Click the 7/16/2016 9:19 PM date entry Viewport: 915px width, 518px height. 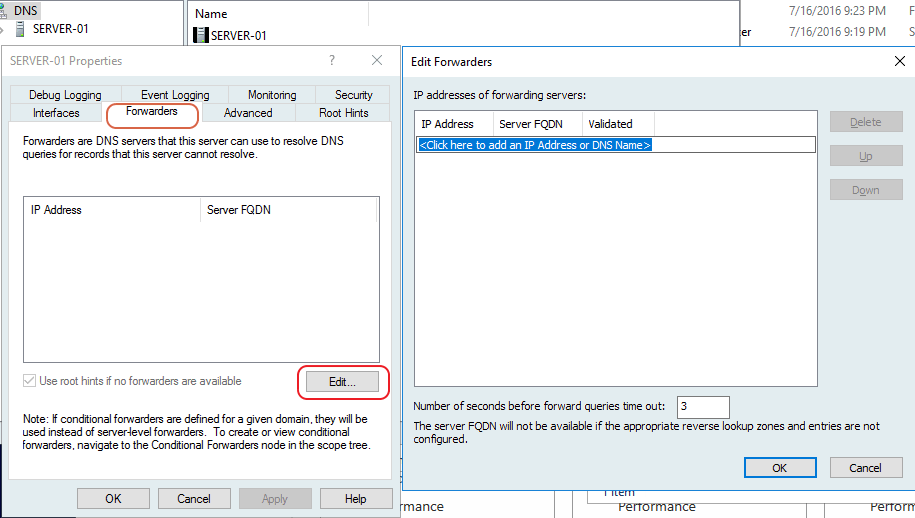pos(837,32)
